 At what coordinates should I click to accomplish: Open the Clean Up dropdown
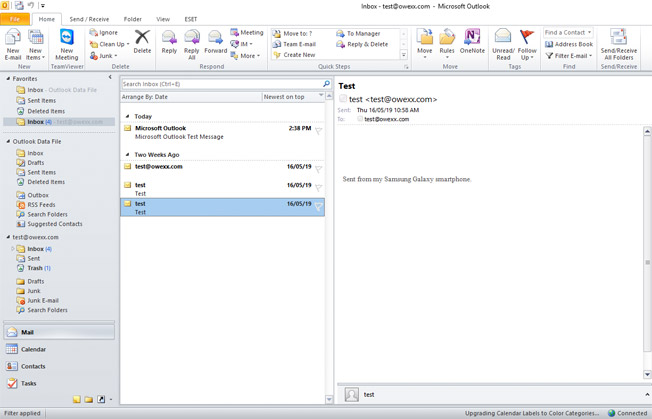110,44
